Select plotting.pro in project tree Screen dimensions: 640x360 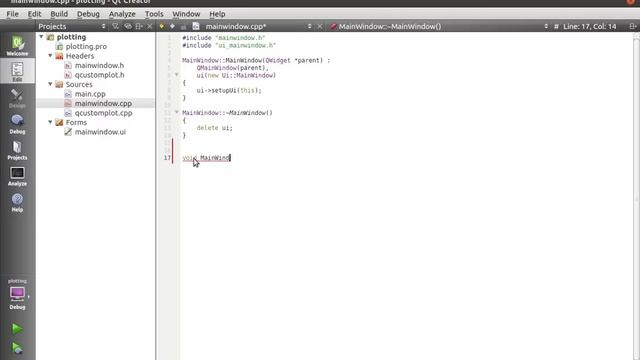86,46
